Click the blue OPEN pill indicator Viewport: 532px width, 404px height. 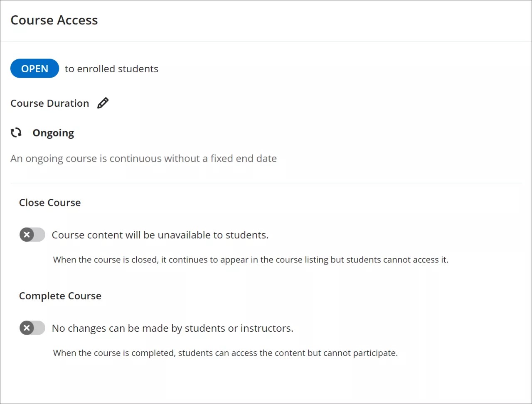coord(34,69)
